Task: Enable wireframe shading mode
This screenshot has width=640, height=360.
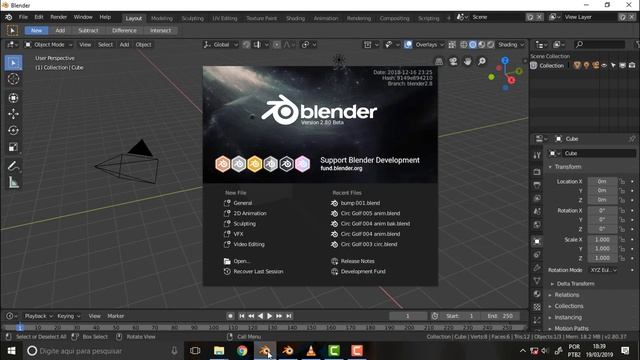Action: [x=464, y=44]
